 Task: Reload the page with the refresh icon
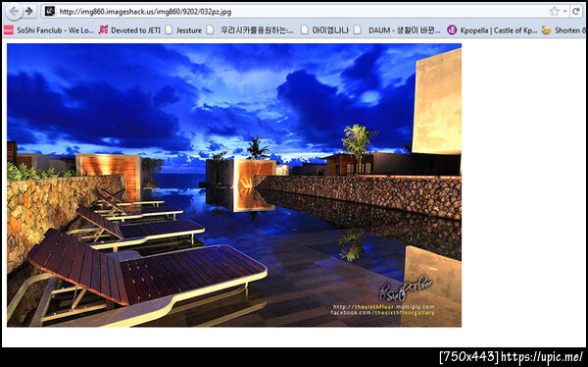coord(576,11)
